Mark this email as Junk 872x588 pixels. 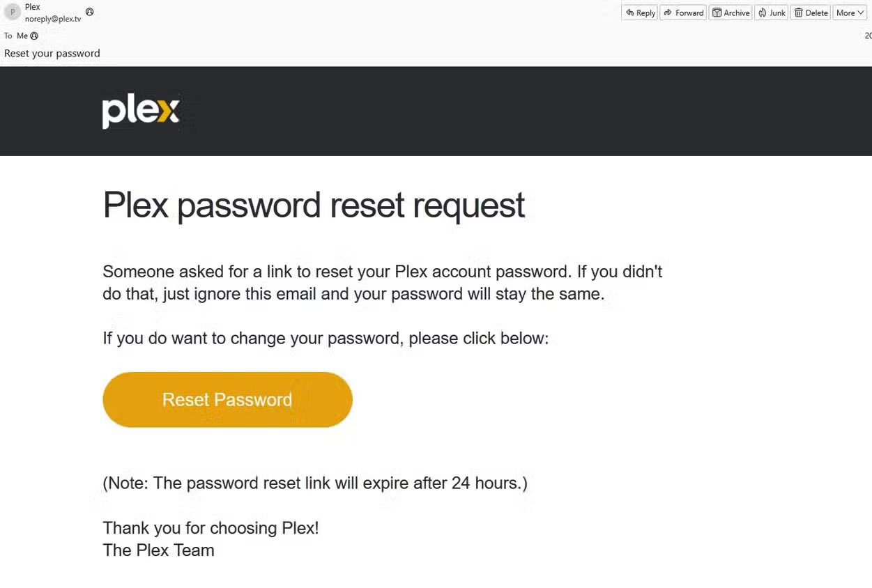click(x=772, y=13)
